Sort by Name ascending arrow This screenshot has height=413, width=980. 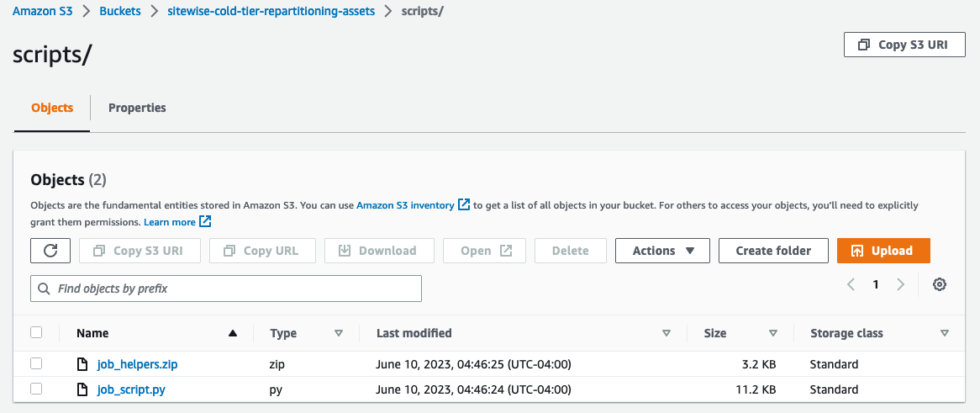pos(233,334)
